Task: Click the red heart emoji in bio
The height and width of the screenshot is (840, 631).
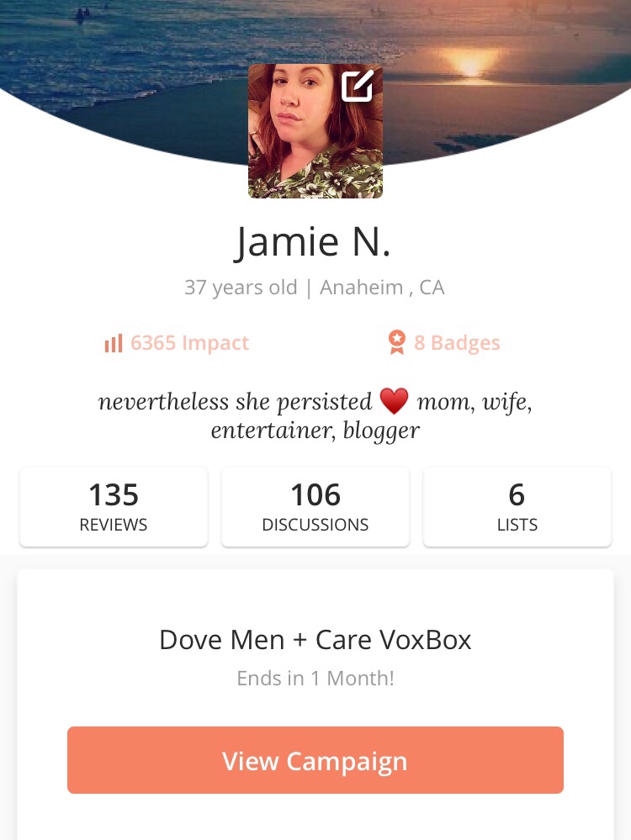Action: pos(394,401)
